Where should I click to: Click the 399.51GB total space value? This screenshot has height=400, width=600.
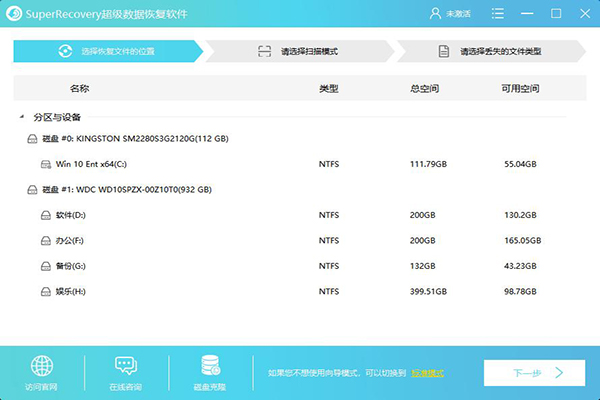pyautogui.click(x=428, y=292)
